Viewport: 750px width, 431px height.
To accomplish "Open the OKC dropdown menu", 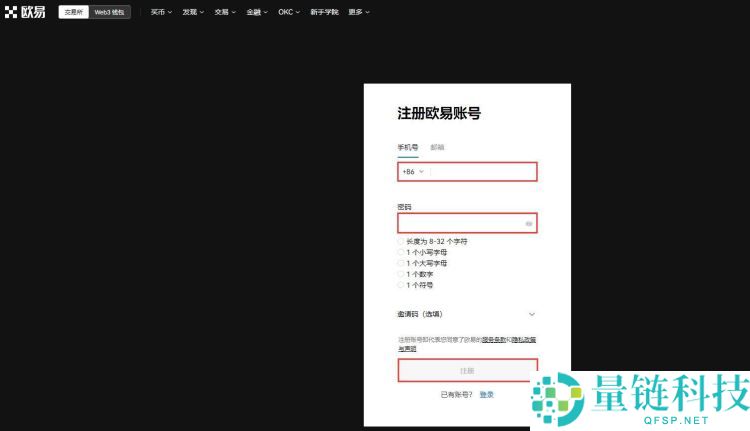I will [x=289, y=12].
